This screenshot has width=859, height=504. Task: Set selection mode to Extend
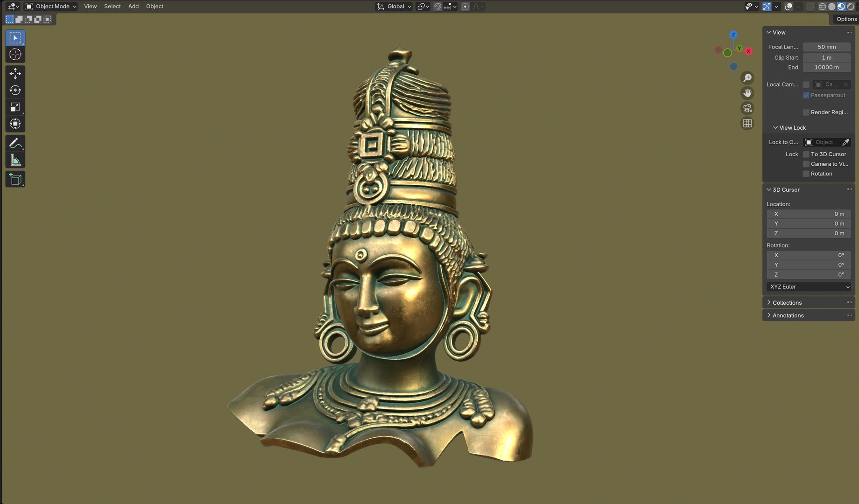pyautogui.click(x=19, y=19)
